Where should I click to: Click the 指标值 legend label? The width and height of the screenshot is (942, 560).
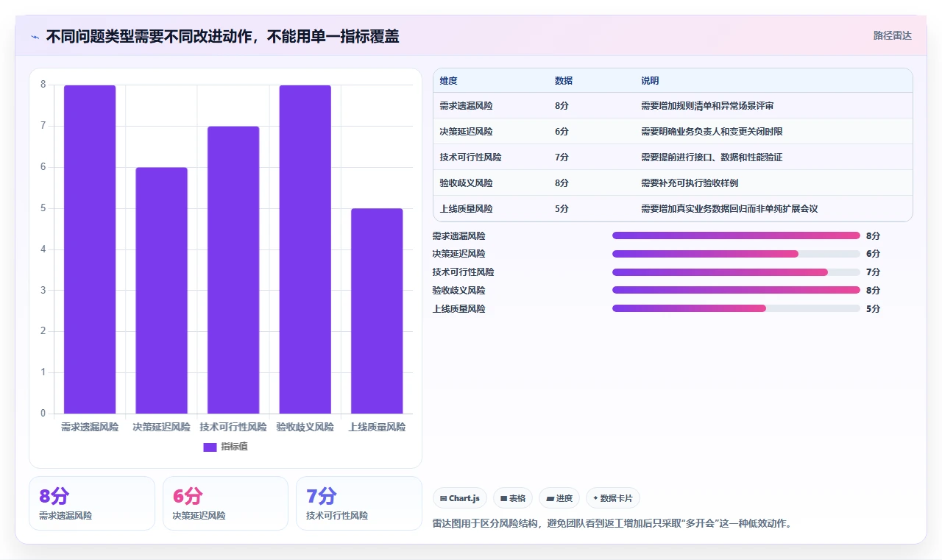234,447
